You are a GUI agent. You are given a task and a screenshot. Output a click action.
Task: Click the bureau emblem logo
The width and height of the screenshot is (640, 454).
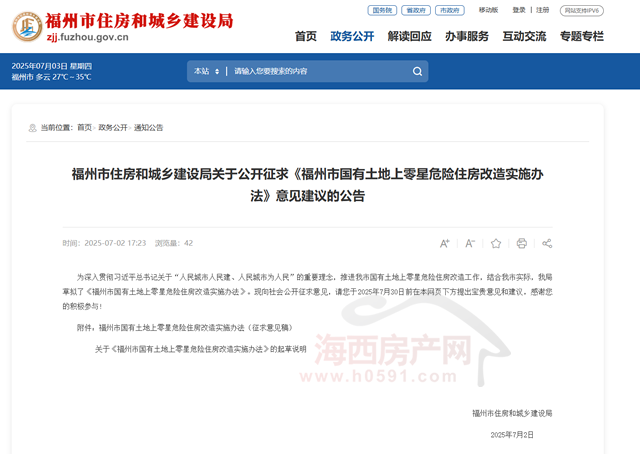pyautogui.click(x=27, y=27)
